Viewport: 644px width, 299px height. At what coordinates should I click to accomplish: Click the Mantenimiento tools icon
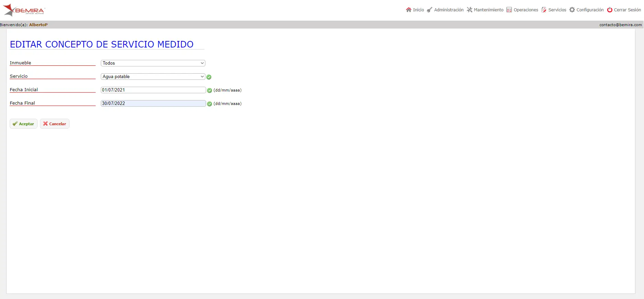[x=470, y=10]
